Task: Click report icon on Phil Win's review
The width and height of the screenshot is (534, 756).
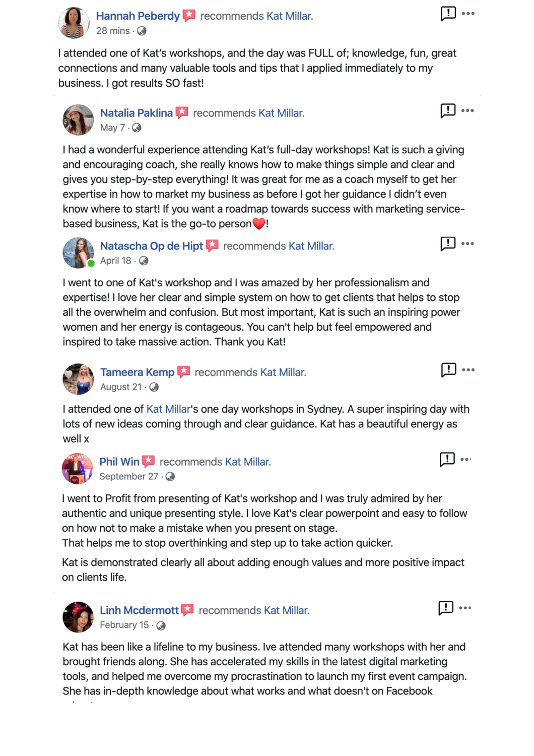Action: [x=447, y=459]
